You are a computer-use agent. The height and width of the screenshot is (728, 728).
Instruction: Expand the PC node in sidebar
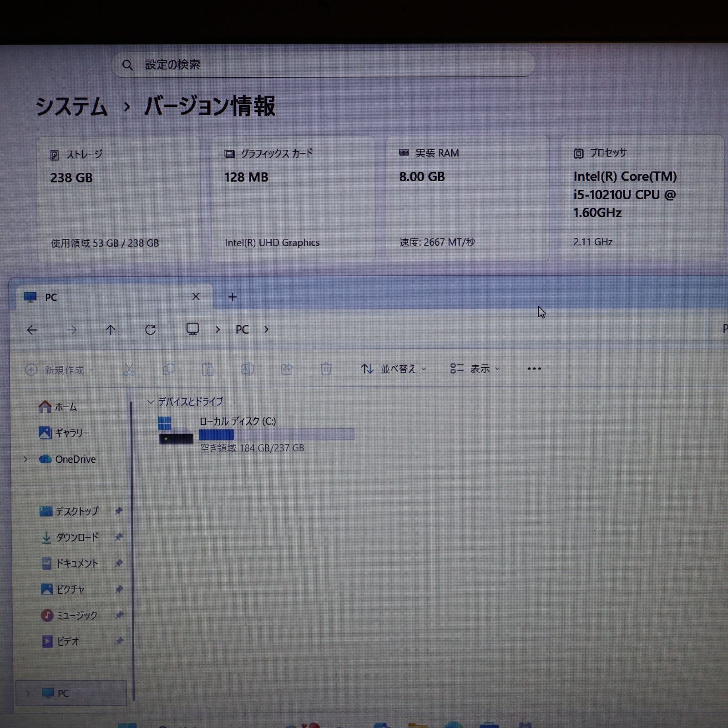(28, 693)
